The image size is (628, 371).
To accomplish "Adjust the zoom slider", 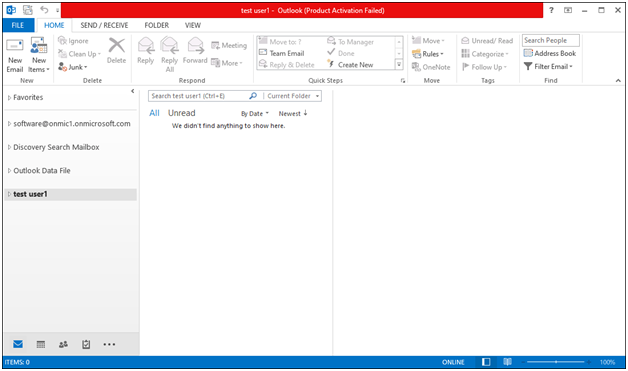I will (556, 362).
